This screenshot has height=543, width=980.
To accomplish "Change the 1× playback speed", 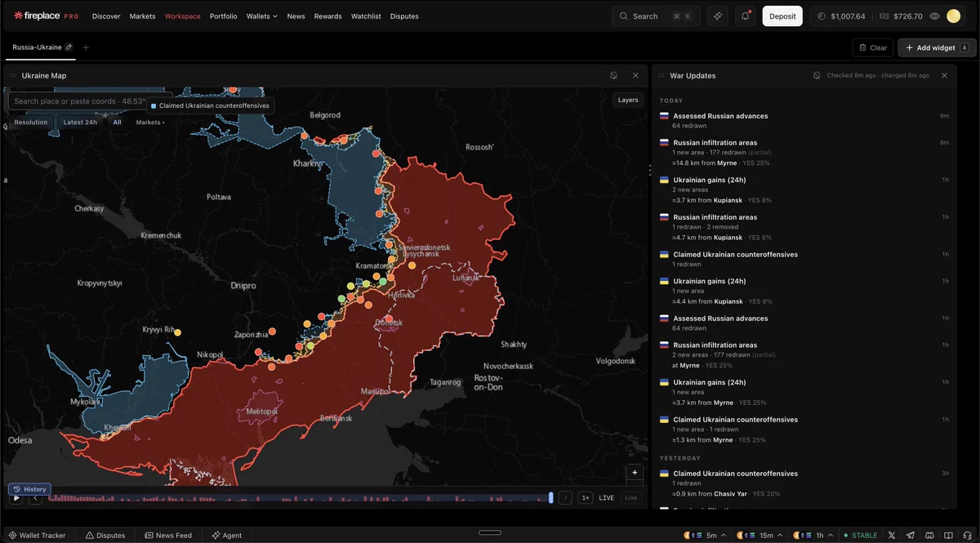I will point(586,497).
